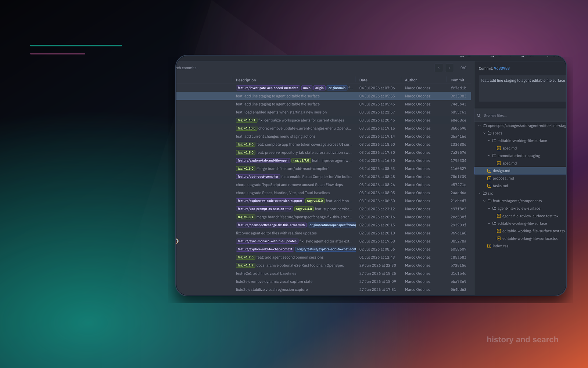Focus the Search commits input field

coord(301,68)
